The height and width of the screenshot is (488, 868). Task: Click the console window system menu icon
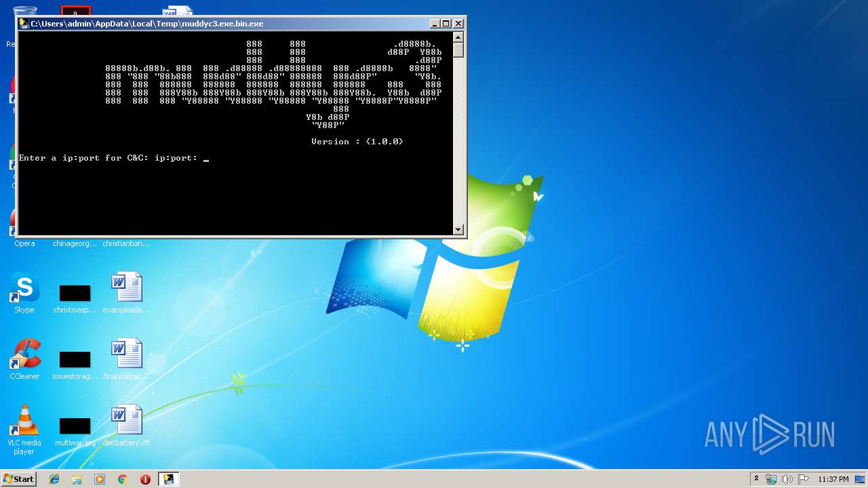(24, 24)
